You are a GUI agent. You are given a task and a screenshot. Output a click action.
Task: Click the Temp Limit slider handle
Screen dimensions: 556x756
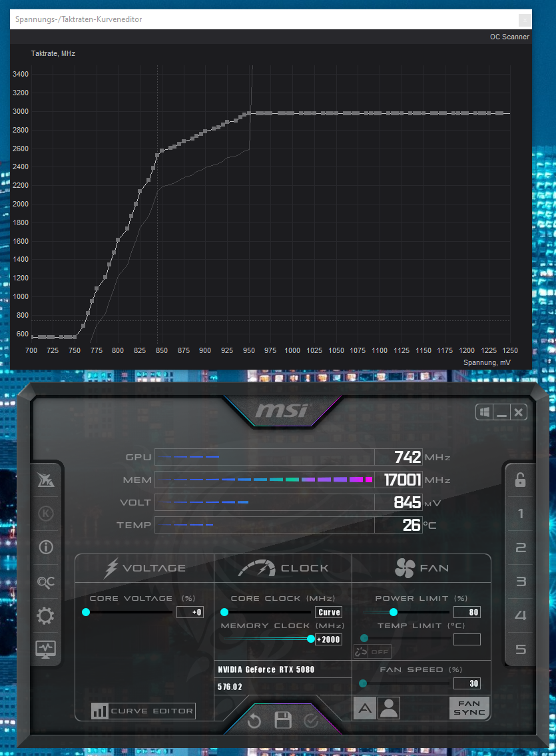coord(364,638)
